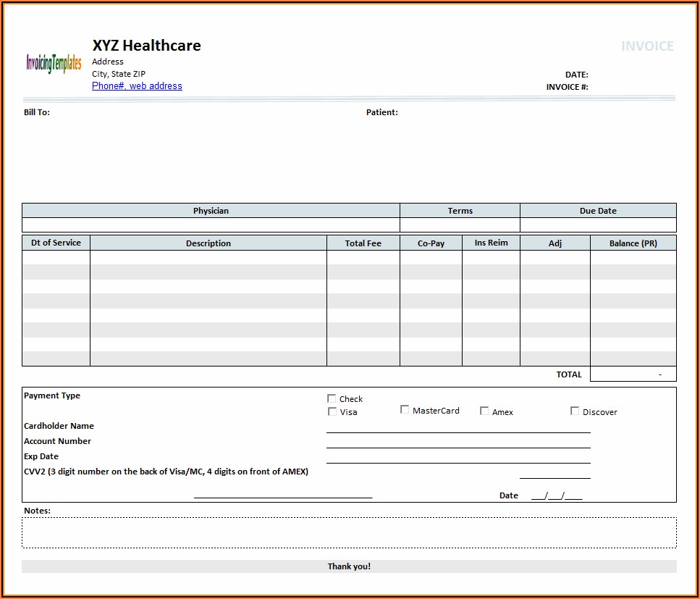Click inside the dotted Notes box
The height and width of the screenshot is (599, 700).
pos(349,532)
